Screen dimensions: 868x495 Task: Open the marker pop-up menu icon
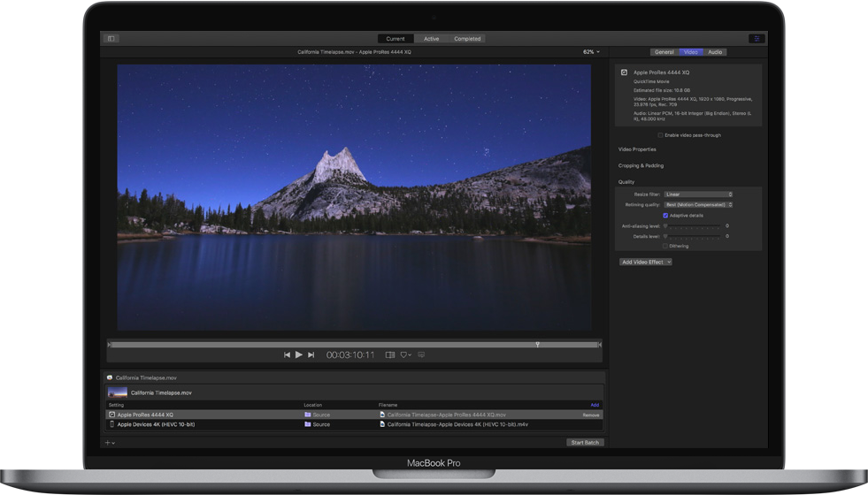pos(405,354)
